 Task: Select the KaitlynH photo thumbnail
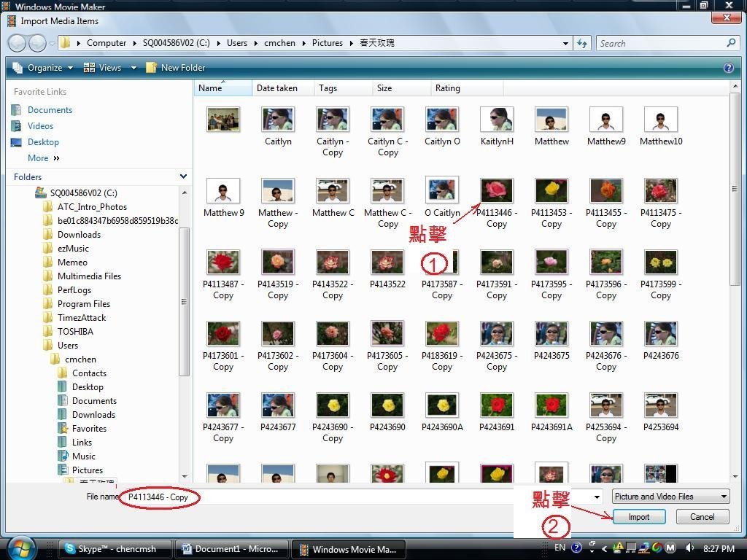point(497,120)
